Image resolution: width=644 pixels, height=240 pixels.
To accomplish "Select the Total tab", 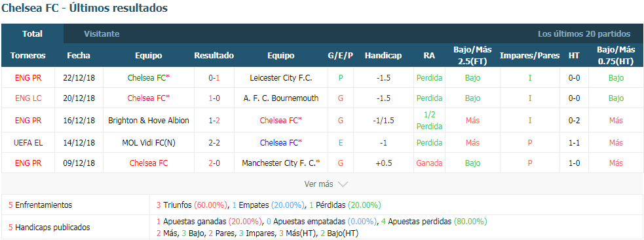I will point(33,34).
